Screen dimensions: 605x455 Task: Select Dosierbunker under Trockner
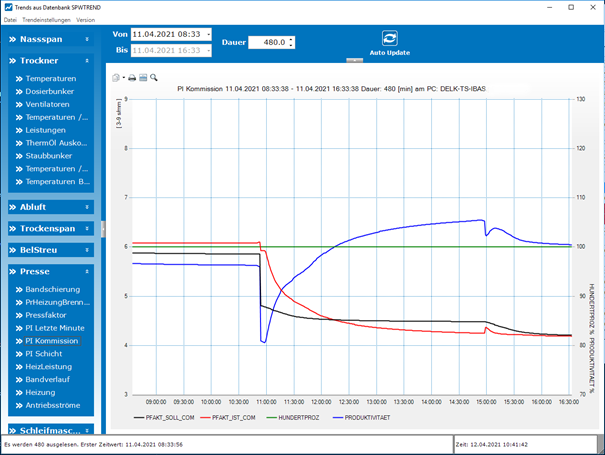point(49,91)
